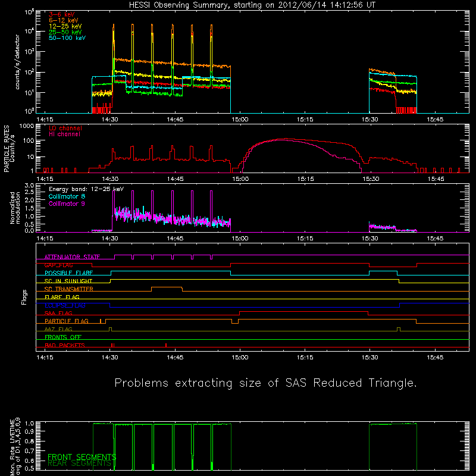The height and width of the screenshot is (476, 476).
Task: Click the raised SC_TRANSMITTER flag segment
Action: coord(167,287)
